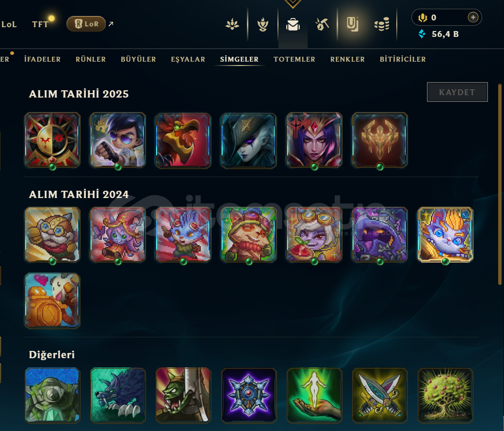Switch to the TFT tab
This screenshot has width=504, height=431.
coord(40,24)
